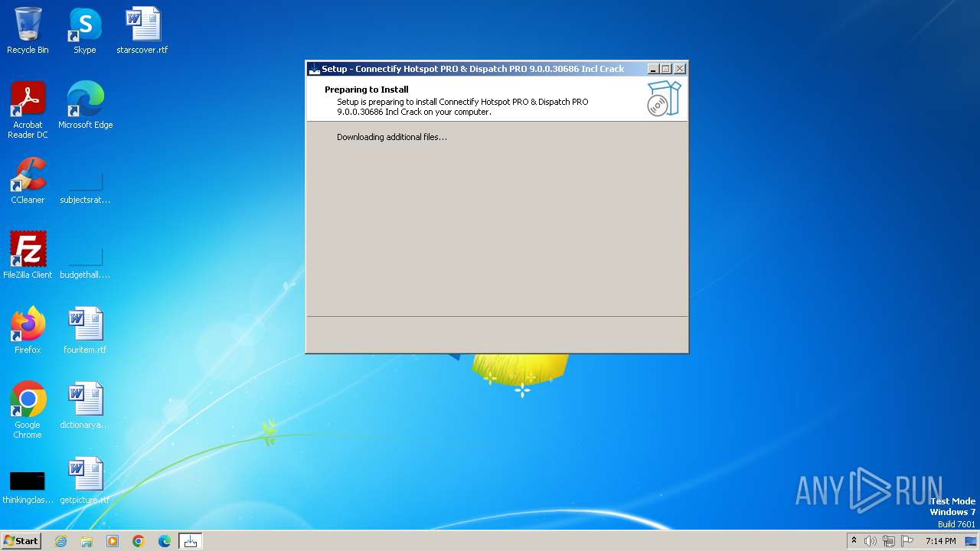
Task: Show hidden tray icons arrow
Action: [x=854, y=541]
